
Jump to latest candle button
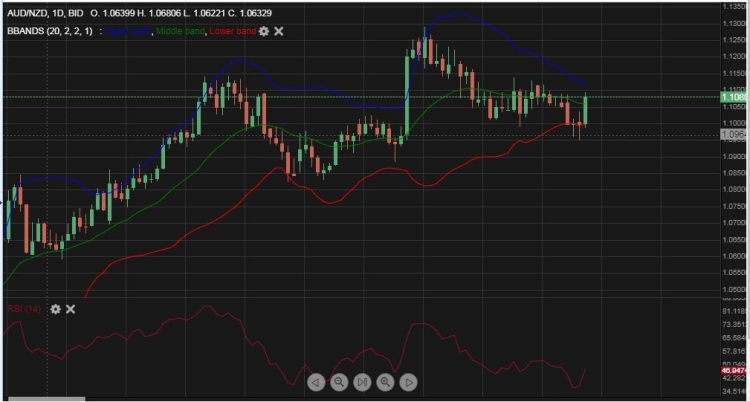coord(362,382)
